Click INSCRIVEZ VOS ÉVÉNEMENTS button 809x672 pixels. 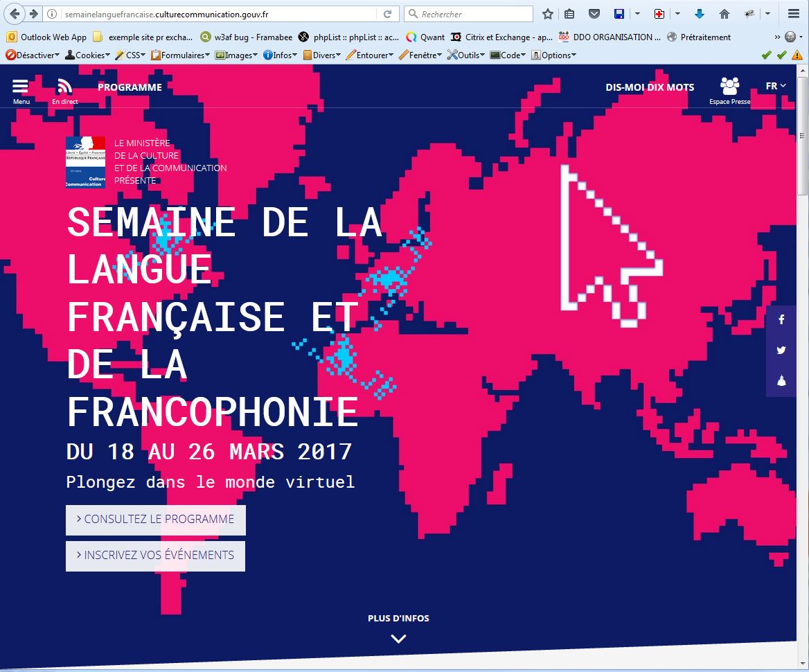156,556
